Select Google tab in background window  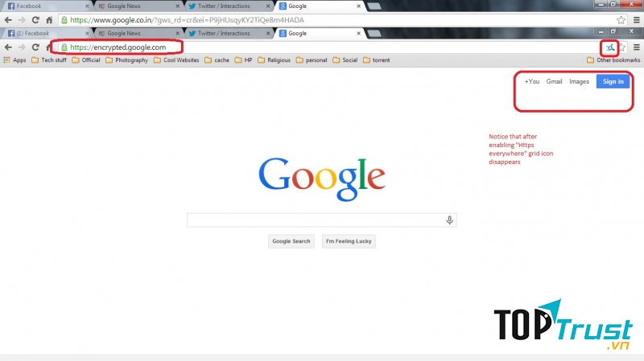(318, 6)
